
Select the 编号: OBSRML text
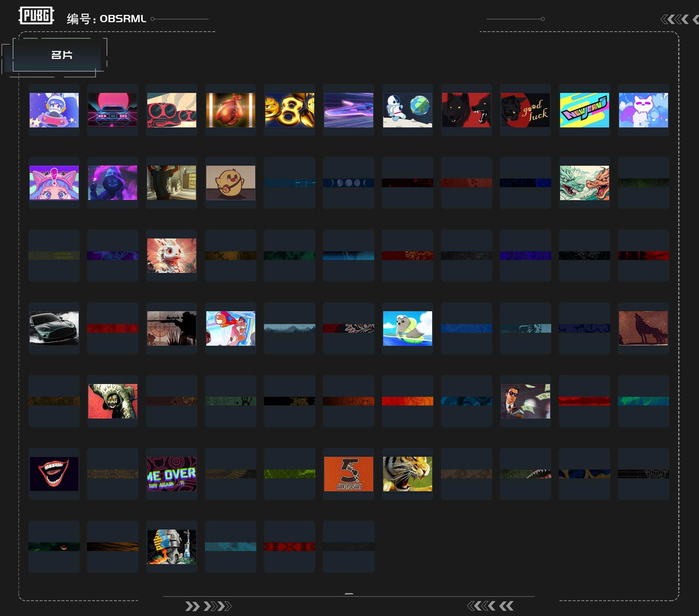[x=107, y=19]
